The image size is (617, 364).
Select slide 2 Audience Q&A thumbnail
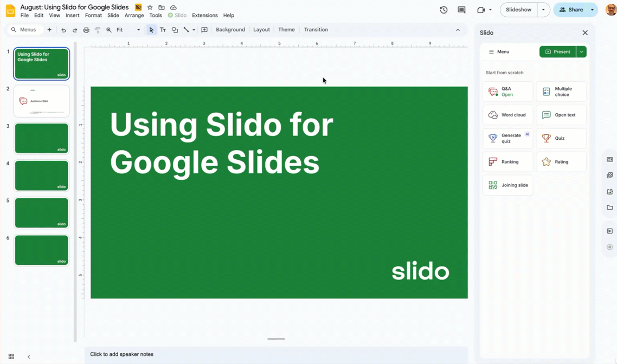[x=41, y=101]
